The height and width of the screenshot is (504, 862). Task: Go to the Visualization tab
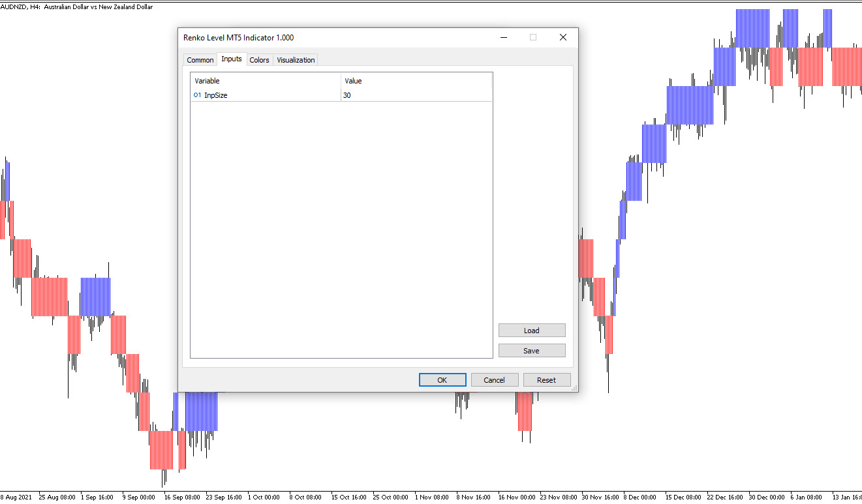tap(296, 60)
